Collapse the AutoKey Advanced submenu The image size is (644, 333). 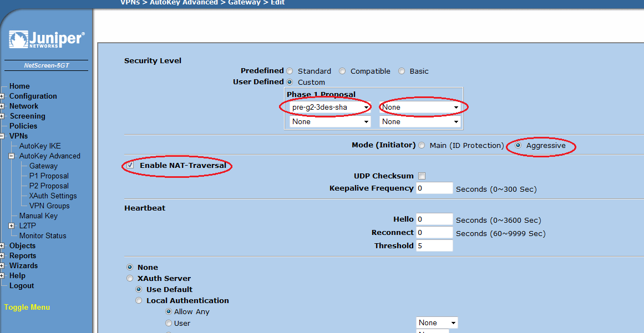(x=12, y=156)
